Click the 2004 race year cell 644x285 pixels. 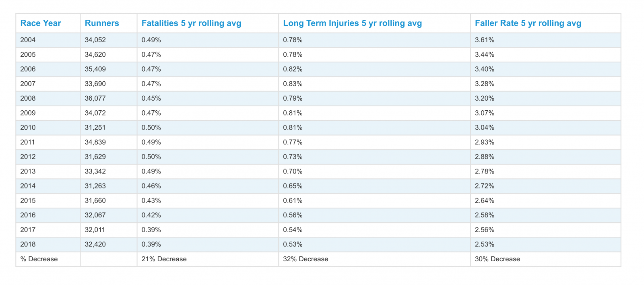(x=28, y=40)
